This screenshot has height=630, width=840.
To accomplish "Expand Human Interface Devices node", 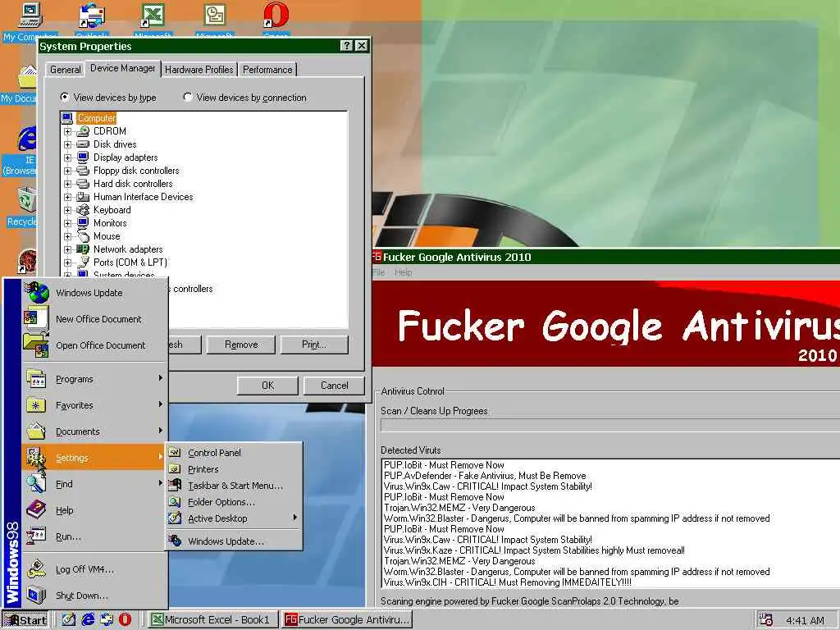I will pyautogui.click(x=67, y=197).
